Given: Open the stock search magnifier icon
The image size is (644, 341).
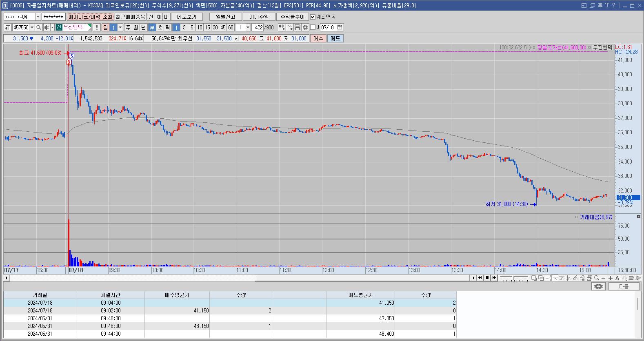Looking at the screenshot, I should tap(39, 27).
